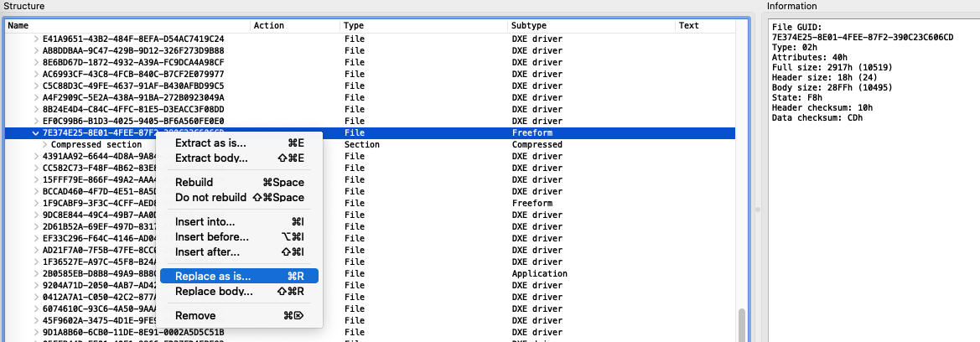The height and width of the screenshot is (342, 980).
Task: Select "Do not rebuild" menu entry
Action: pos(240,198)
